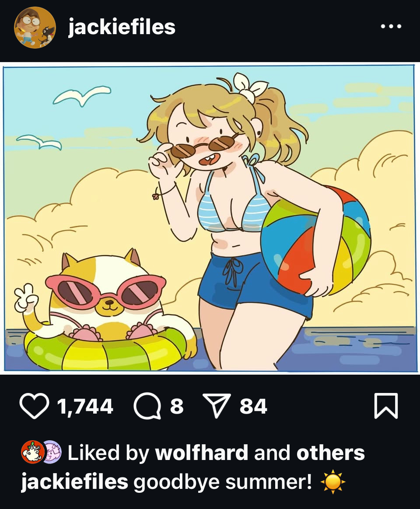Open wolfhard's profile from the liked-by text

[x=202, y=453]
